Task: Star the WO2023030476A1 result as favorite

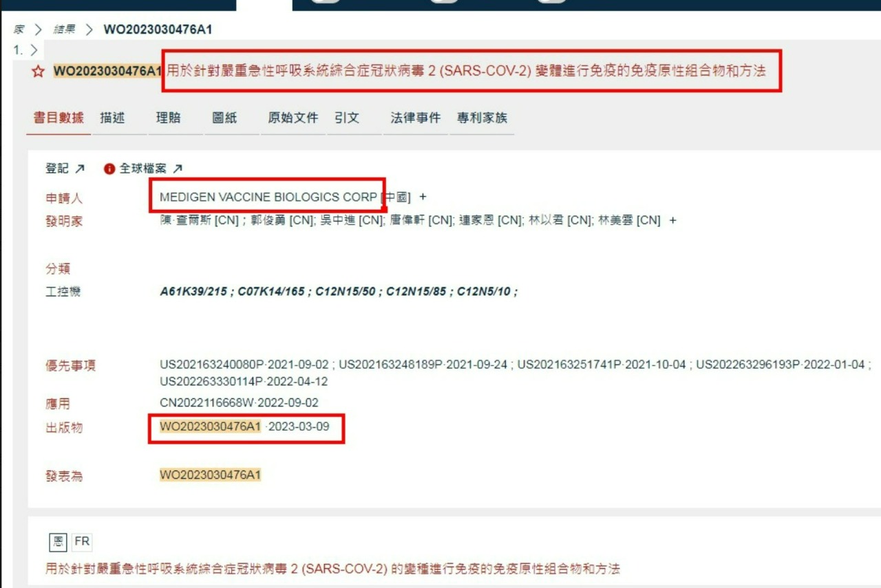Action: click(x=39, y=72)
